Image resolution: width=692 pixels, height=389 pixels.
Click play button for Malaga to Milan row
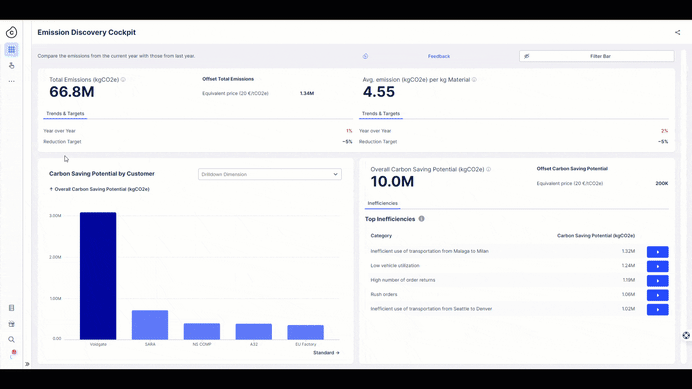point(658,252)
